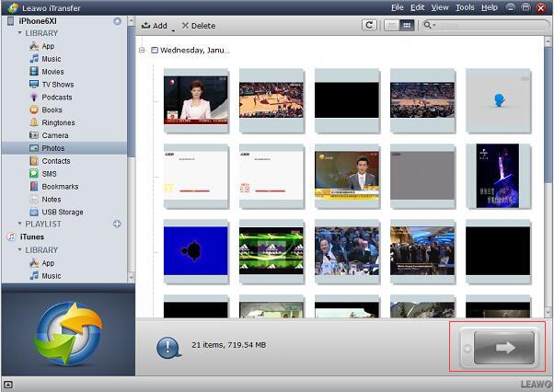Select the Podcasts icon in sidebar
This screenshot has height=392, width=554.
(x=34, y=98)
